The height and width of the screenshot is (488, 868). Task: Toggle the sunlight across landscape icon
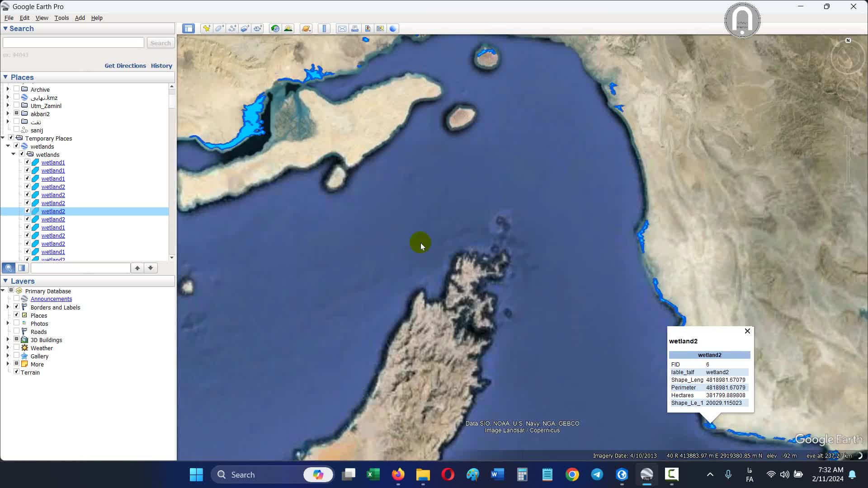tap(288, 28)
